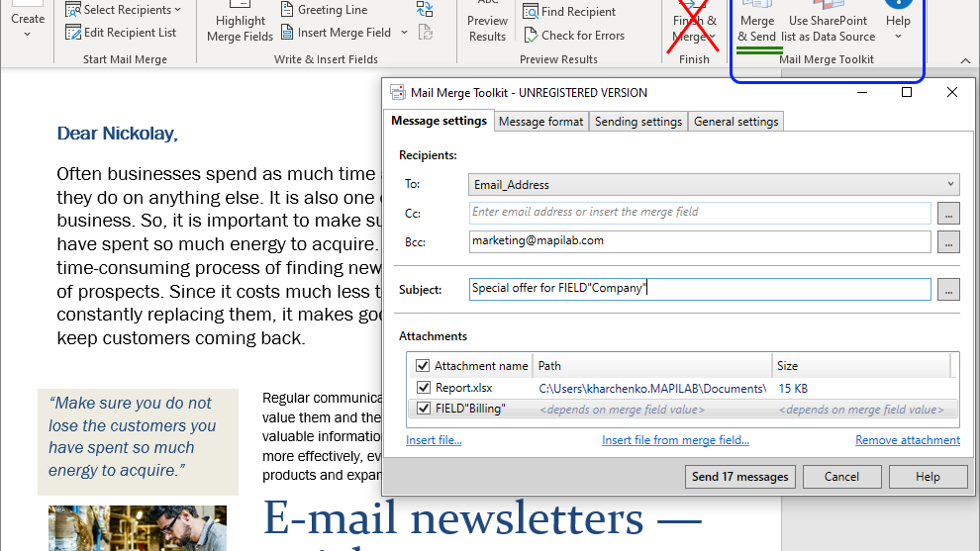Open the Select Recipients dropdown
Image resolution: width=980 pixels, height=551 pixels.
click(x=123, y=9)
